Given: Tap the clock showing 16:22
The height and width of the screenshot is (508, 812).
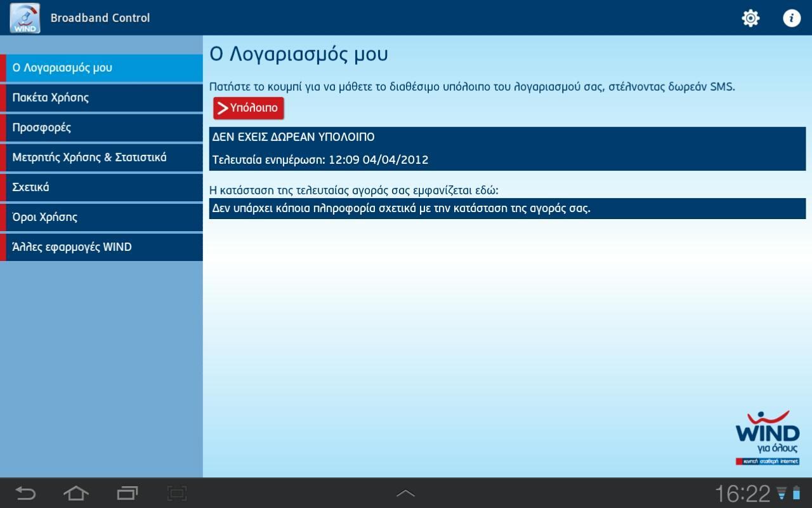Looking at the screenshot, I should click(x=742, y=493).
